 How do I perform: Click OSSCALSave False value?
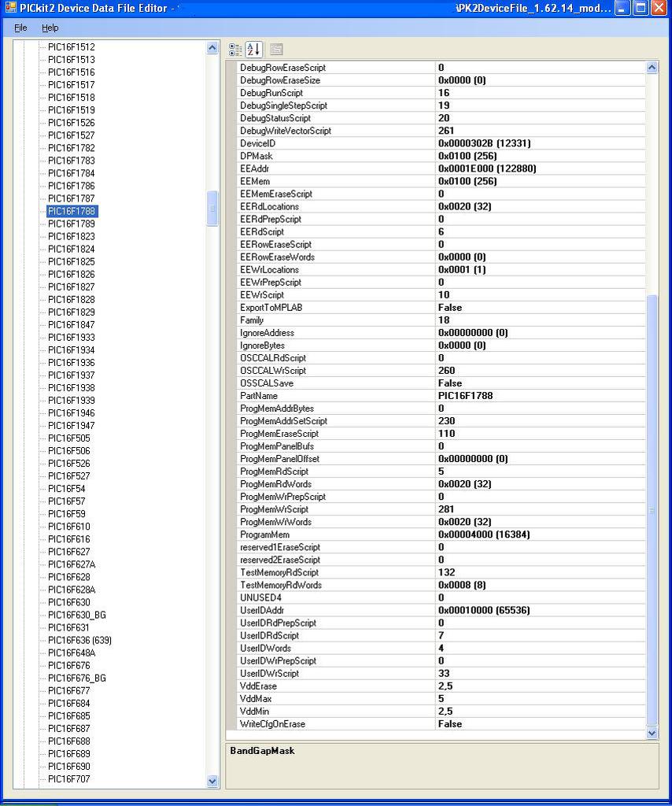click(541, 383)
